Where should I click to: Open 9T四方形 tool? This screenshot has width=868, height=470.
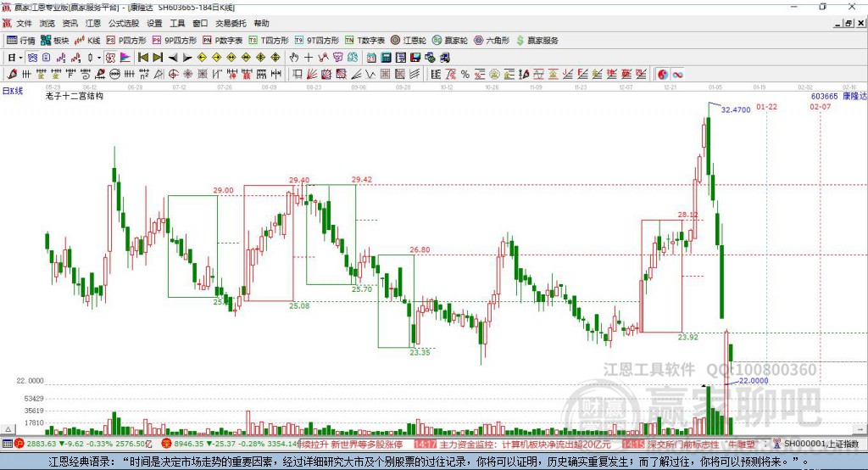pyautogui.click(x=317, y=41)
